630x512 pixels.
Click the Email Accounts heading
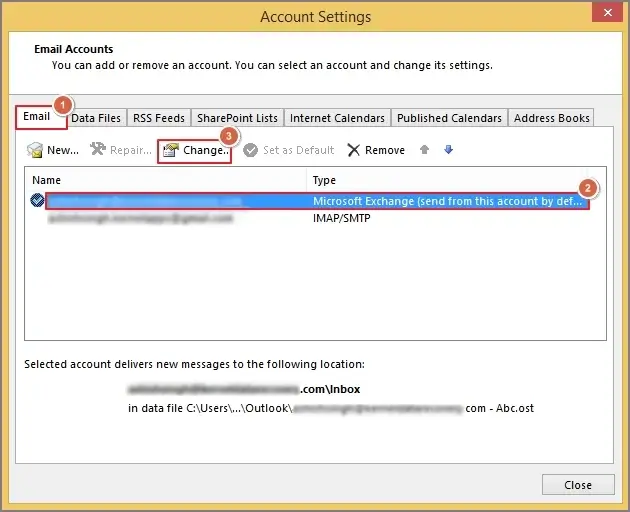click(x=74, y=49)
